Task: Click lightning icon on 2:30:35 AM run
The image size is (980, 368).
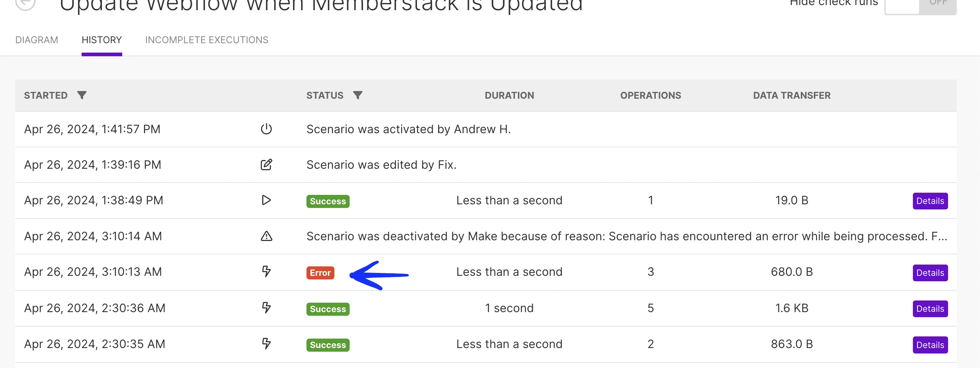Action: (x=266, y=344)
